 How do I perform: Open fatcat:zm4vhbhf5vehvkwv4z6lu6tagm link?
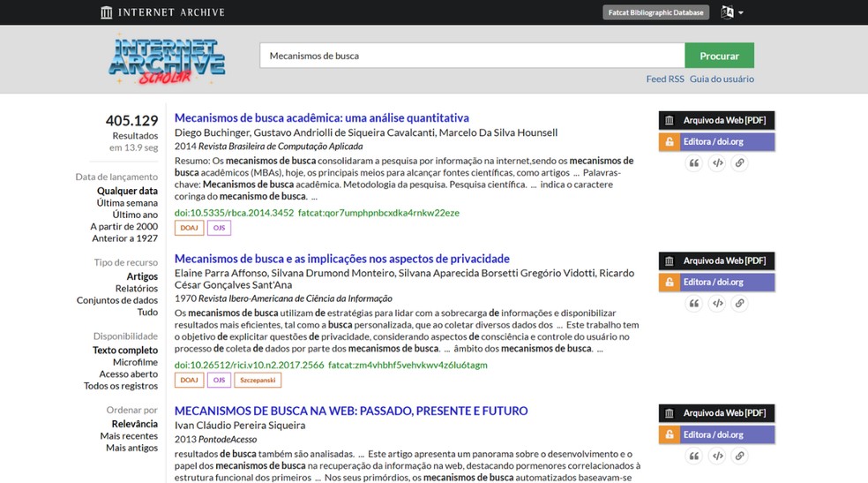tap(408, 365)
